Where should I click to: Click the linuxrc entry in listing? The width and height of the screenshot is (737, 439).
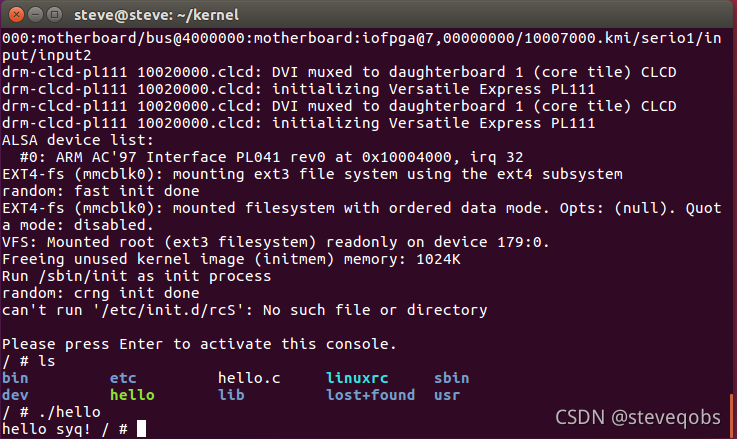357,378
